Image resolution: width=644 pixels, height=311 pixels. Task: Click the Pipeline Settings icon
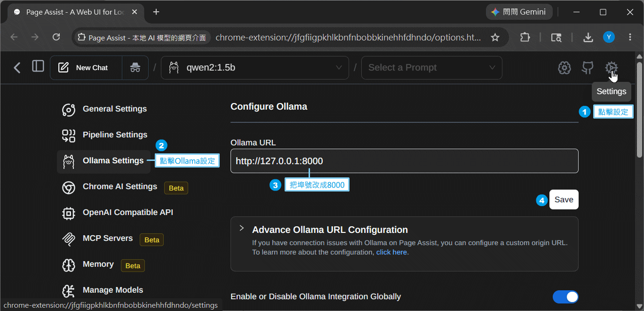[69, 136]
